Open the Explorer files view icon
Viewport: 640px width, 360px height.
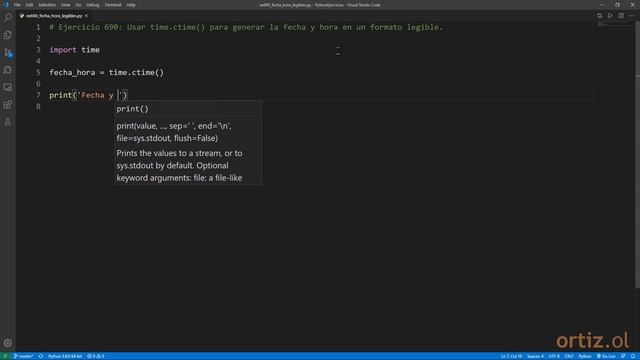pyautogui.click(x=8, y=35)
